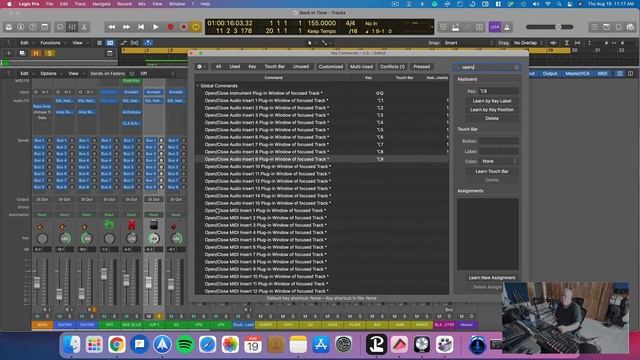The width and height of the screenshot is (640, 360).
Task: Collapse the Global Commands group
Action: [198, 86]
